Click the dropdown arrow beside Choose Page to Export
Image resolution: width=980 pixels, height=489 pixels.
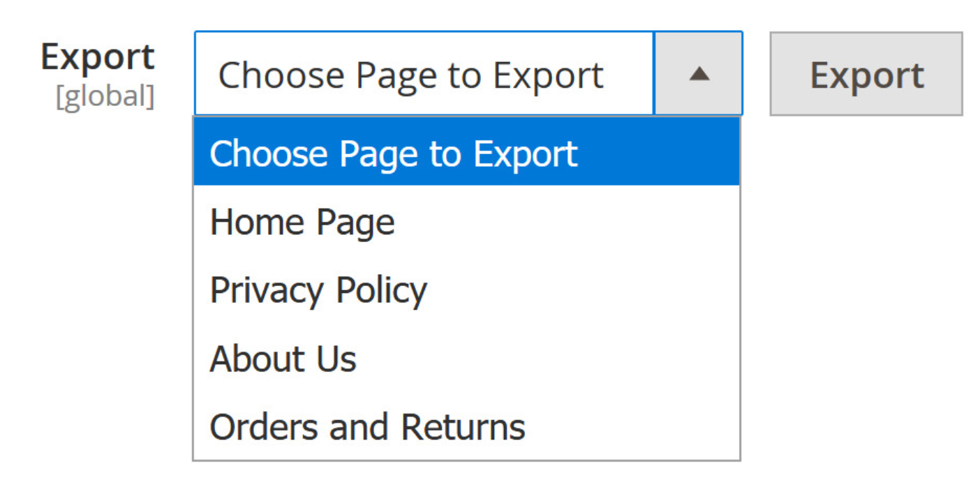[x=699, y=74]
